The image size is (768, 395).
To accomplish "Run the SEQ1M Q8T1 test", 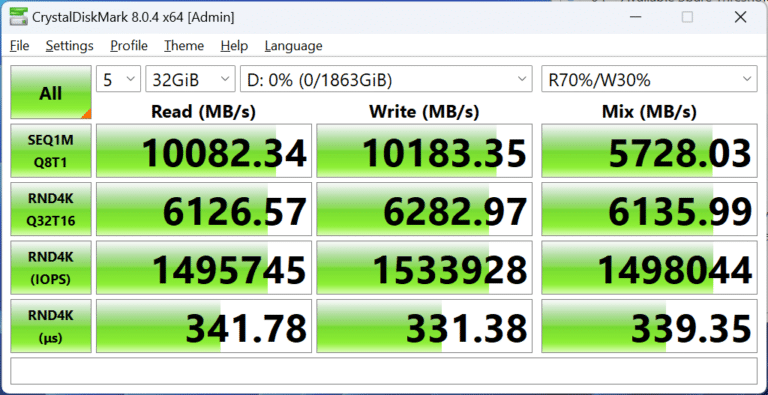I will pyautogui.click(x=51, y=150).
